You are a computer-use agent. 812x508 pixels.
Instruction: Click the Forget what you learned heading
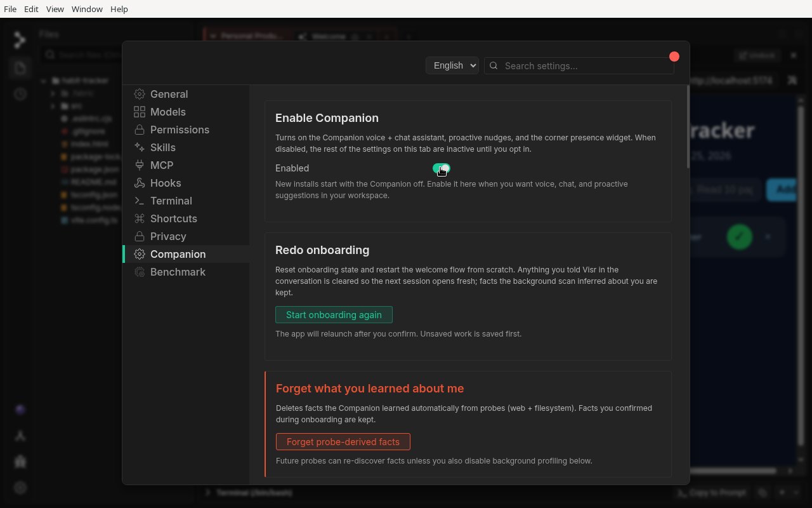click(370, 389)
